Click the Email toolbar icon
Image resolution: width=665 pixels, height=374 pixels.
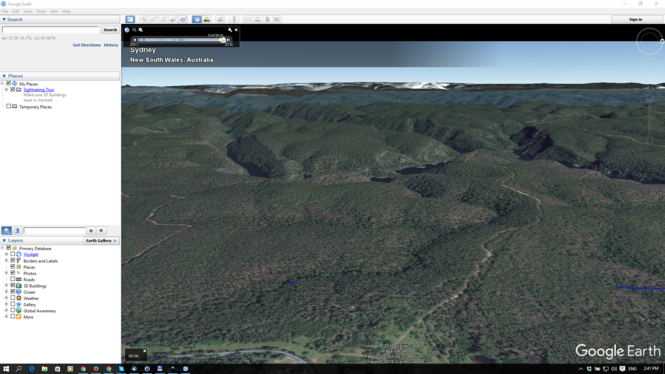248,20
